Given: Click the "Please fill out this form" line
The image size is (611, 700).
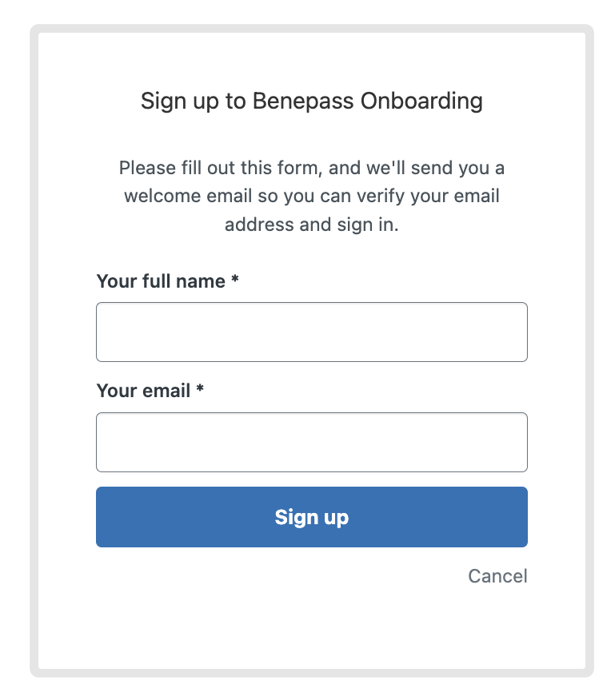Looking at the screenshot, I should click(x=311, y=168).
